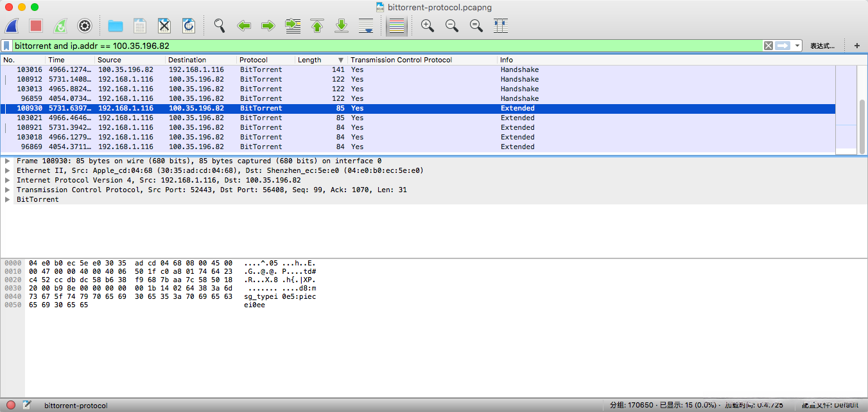This screenshot has height=412, width=868.
Task: Jump to the first packet in the list
Action: pos(317,26)
